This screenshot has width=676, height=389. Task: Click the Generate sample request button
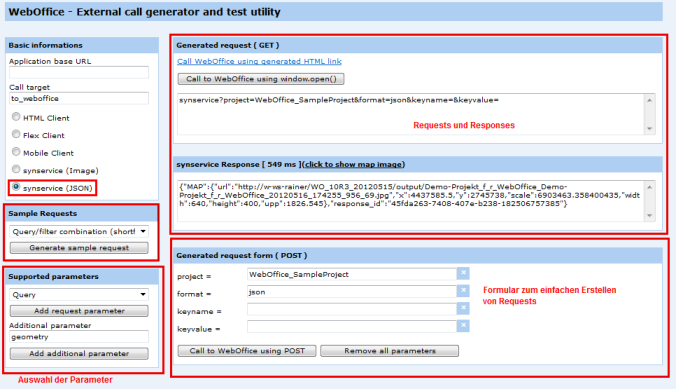coord(79,248)
